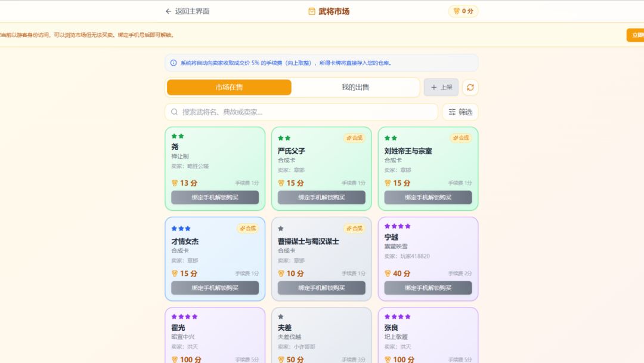Click bind-phone button on banner's right edge

tap(635, 35)
